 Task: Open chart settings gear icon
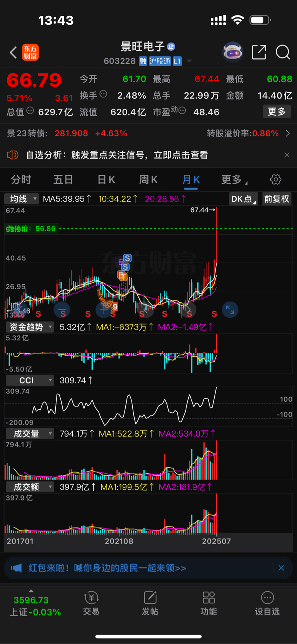pos(276,179)
